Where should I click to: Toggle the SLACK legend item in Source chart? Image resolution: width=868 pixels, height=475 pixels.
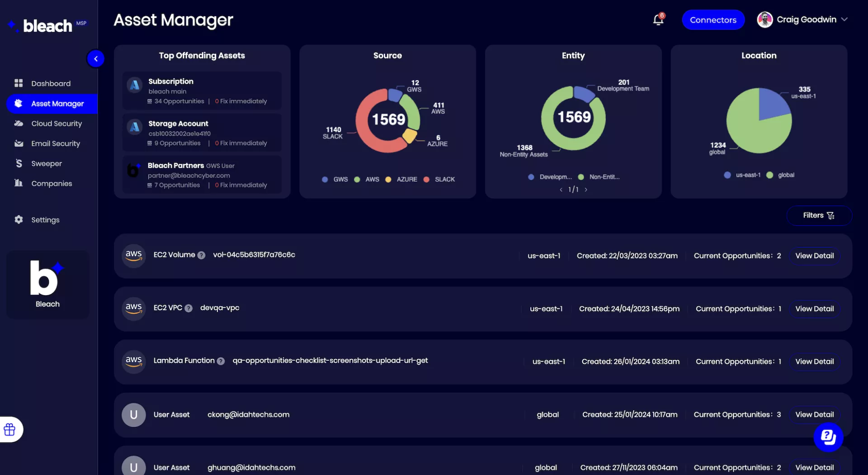point(439,179)
